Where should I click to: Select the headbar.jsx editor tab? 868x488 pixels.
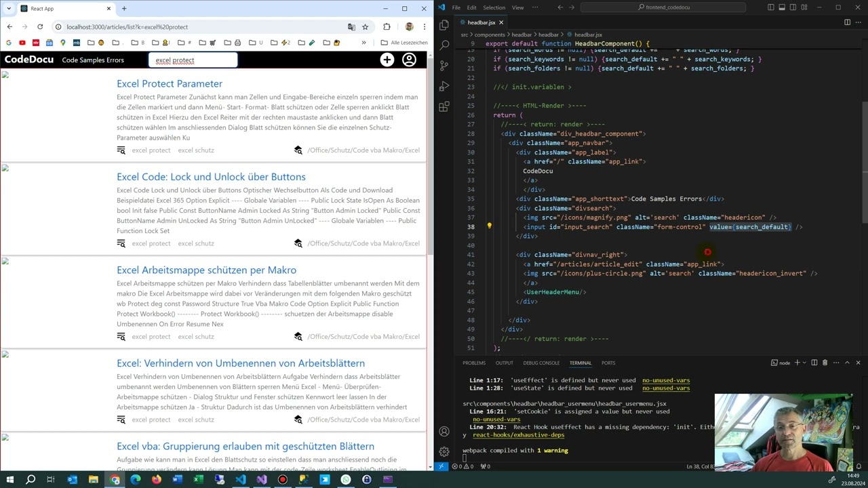(x=481, y=22)
